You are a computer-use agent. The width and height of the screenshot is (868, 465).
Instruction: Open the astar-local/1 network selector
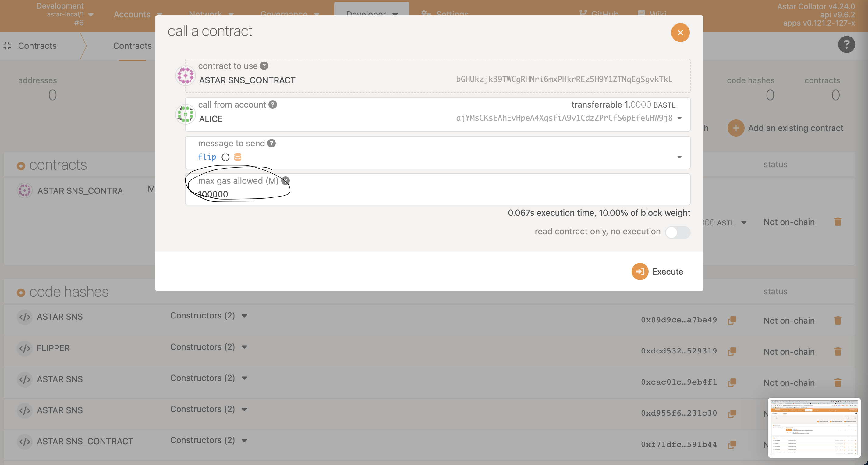coord(65,15)
